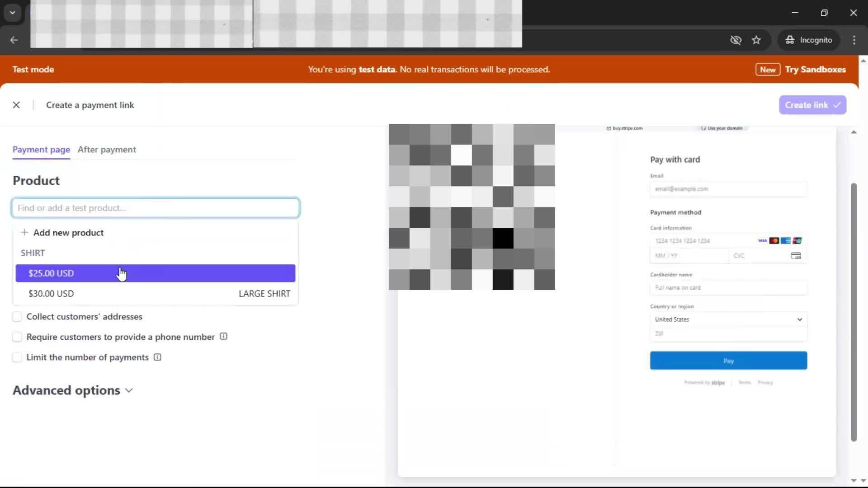Click the Create link button
The height and width of the screenshot is (488, 868).
[812, 105]
